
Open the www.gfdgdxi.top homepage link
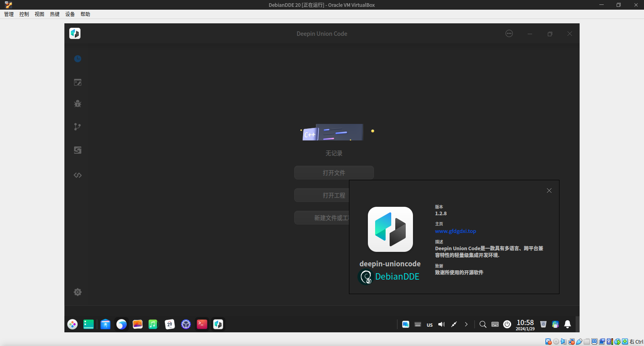pyautogui.click(x=456, y=231)
